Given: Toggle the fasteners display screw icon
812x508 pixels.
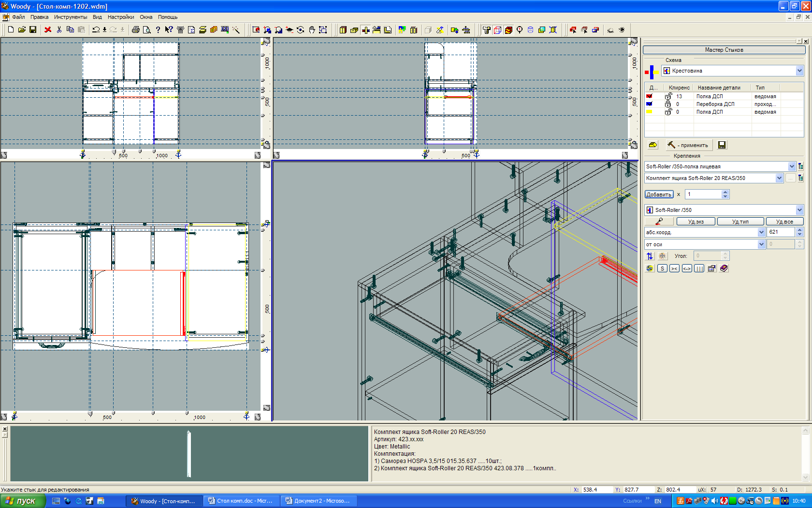Looking at the screenshot, I should tap(486, 30).
